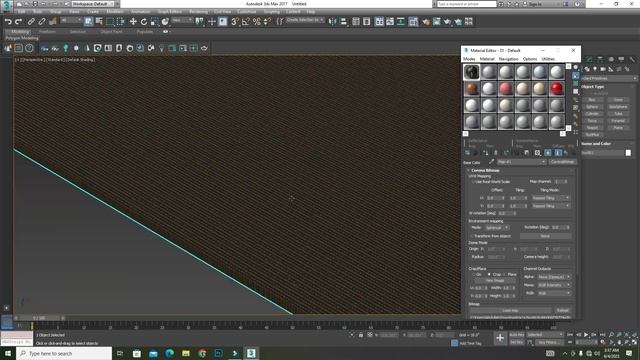
Task: Toggle the AutoGrid checkbox under Object Type
Action: 591,93
